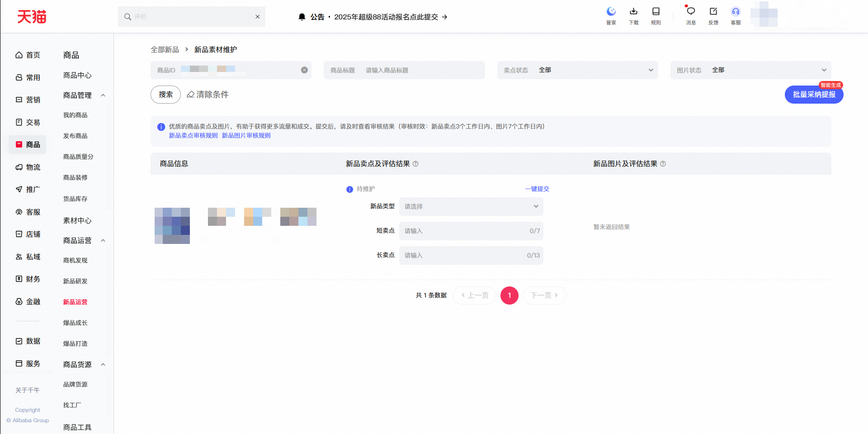868x434 pixels.
Task: Open 爆品成长 submenu item
Action: point(75,323)
